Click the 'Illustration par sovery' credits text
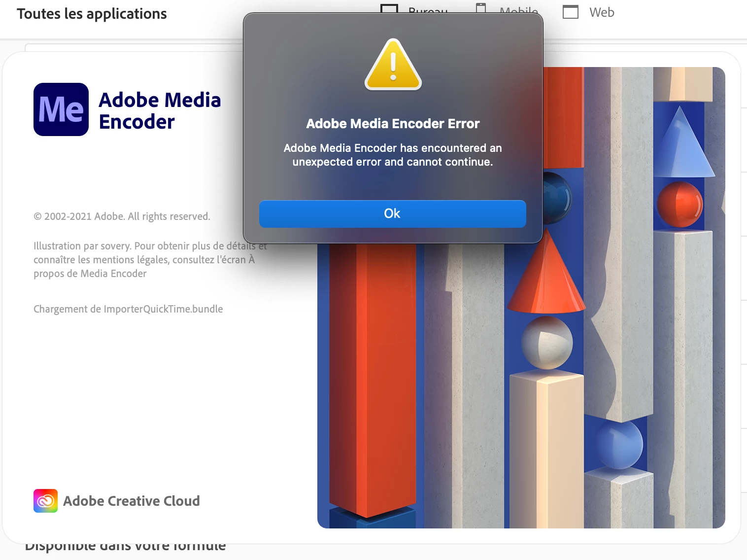747x560 pixels. [150, 260]
